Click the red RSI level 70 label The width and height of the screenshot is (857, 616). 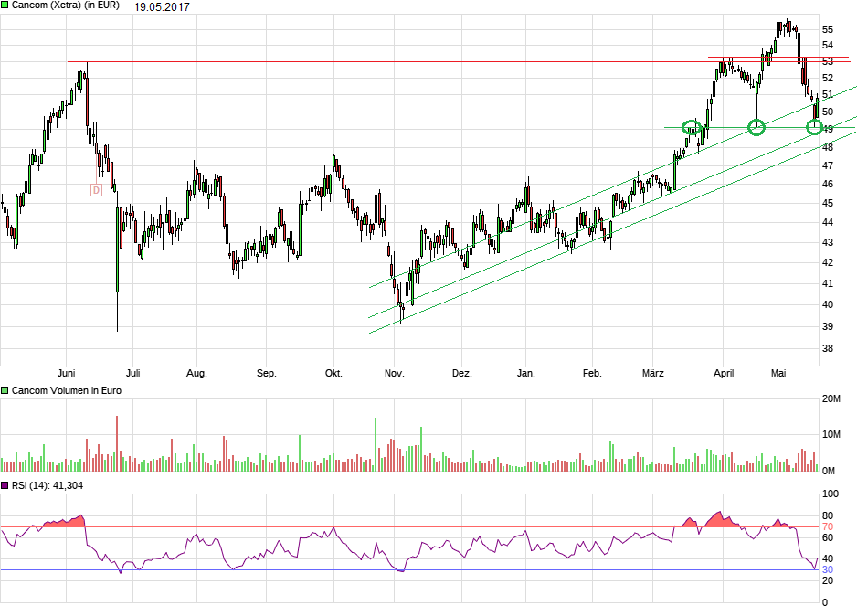(x=828, y=527)
